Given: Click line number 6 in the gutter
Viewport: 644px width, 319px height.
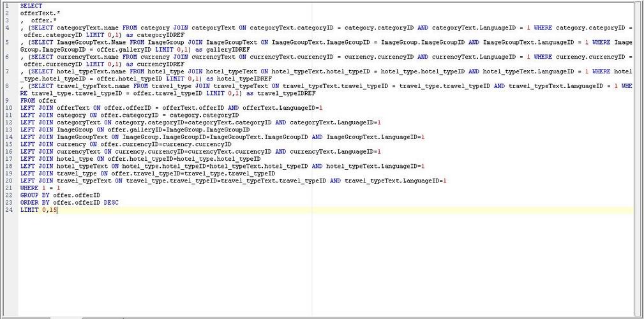Looking at the screenshot, I should click(x=6, y=57).
